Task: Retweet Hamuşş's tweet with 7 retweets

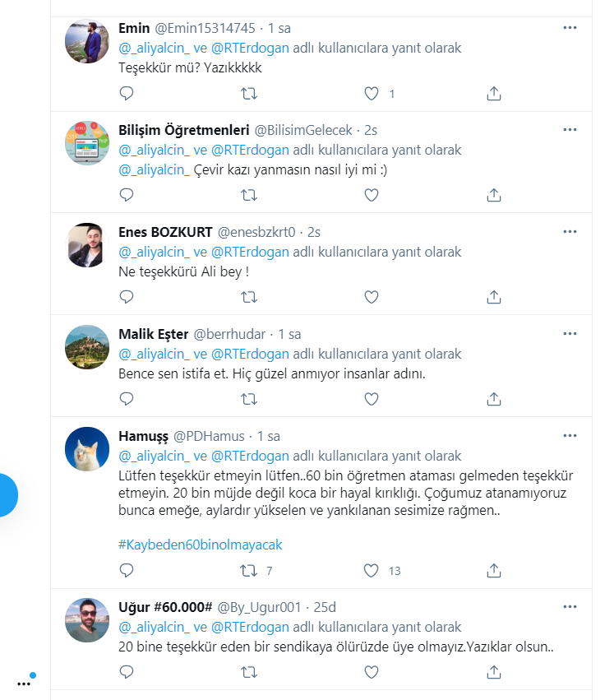Action: click(248, 570)
